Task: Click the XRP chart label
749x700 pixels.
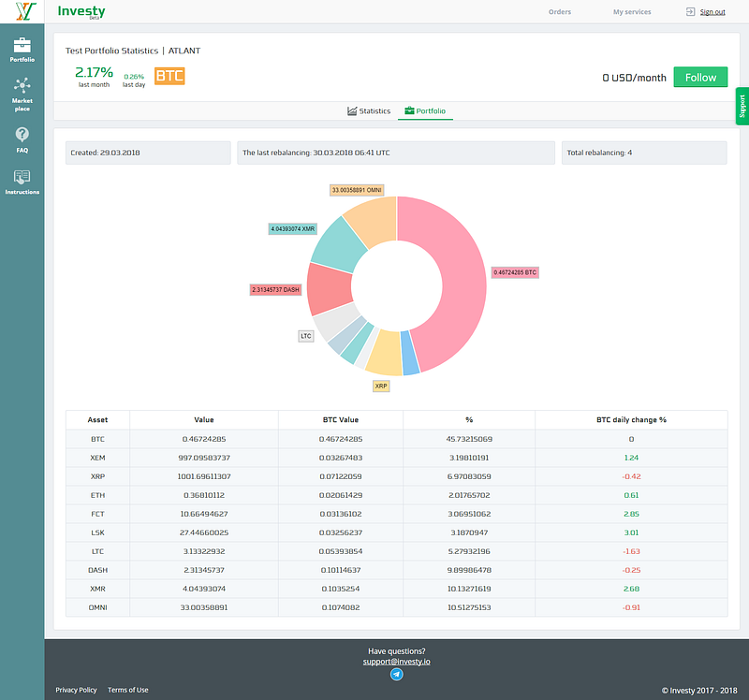Action: (x=381, y=386)
